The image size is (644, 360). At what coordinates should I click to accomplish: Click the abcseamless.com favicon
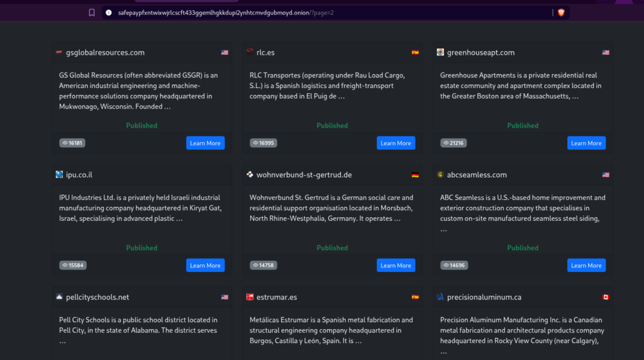440,175
